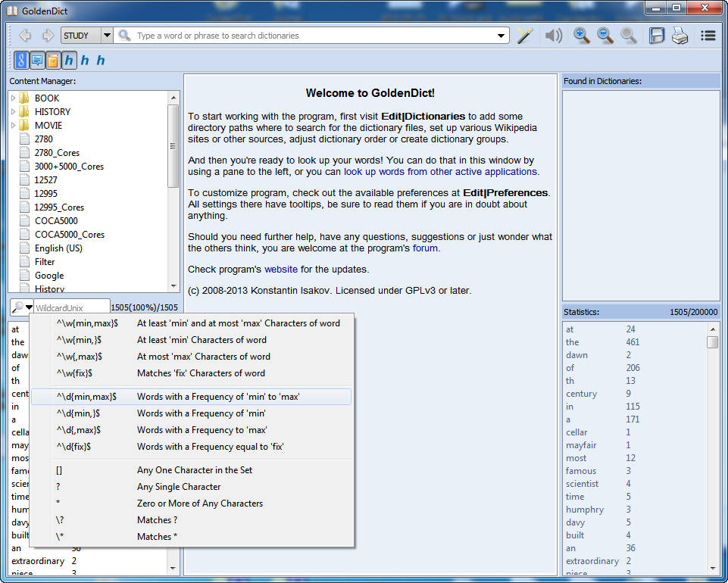This screenshot has height=583, width=728.
Task: Click the Zoom In magnifier icon
Action: pos(581,36)
